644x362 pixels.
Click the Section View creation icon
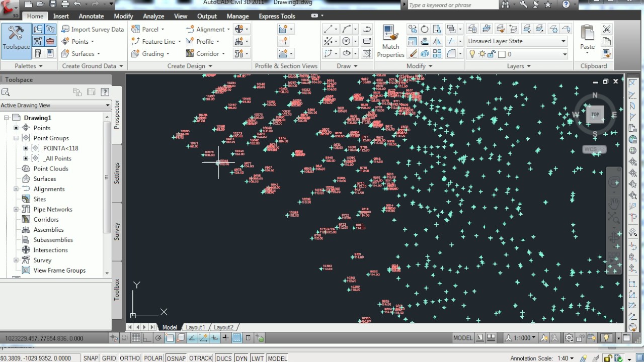[283, 53]
